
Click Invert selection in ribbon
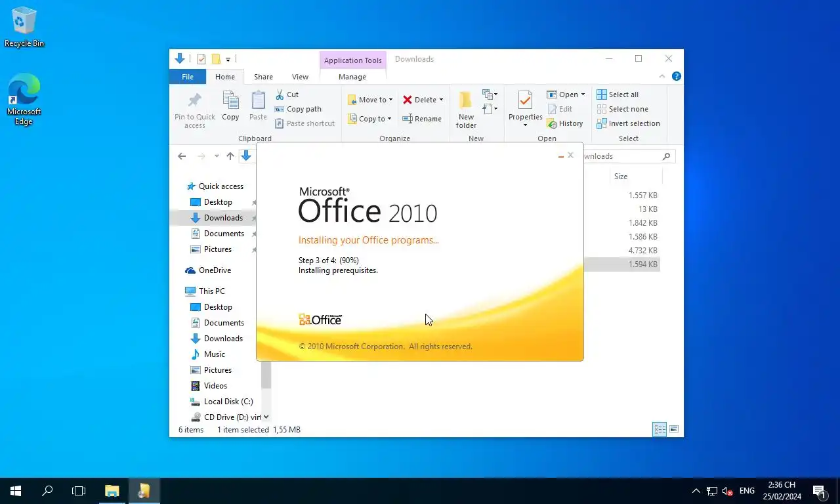[628, 123]
